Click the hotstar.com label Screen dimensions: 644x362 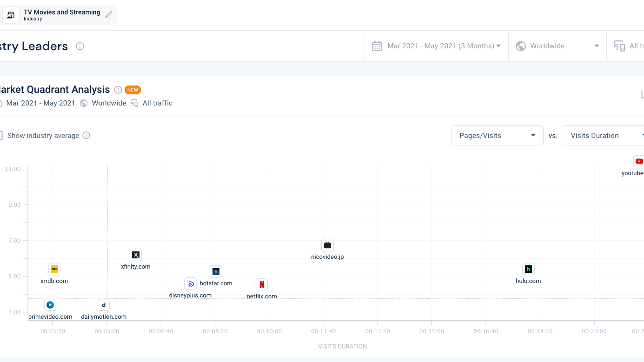click(x=216, y=283)
